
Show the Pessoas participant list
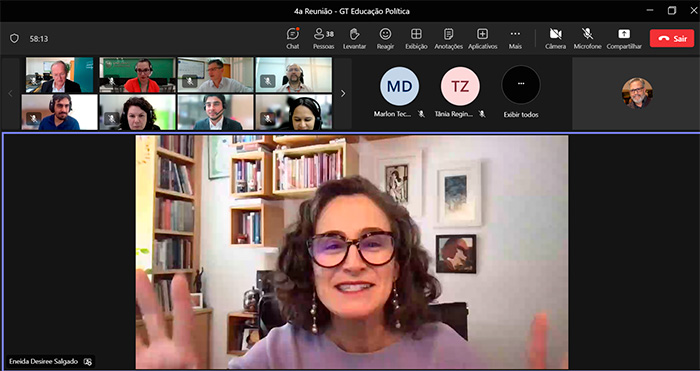tap(324, 38)
